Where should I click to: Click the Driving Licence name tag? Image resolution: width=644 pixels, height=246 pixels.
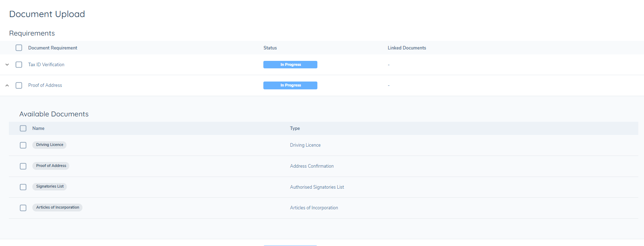(x=49, y=145)
